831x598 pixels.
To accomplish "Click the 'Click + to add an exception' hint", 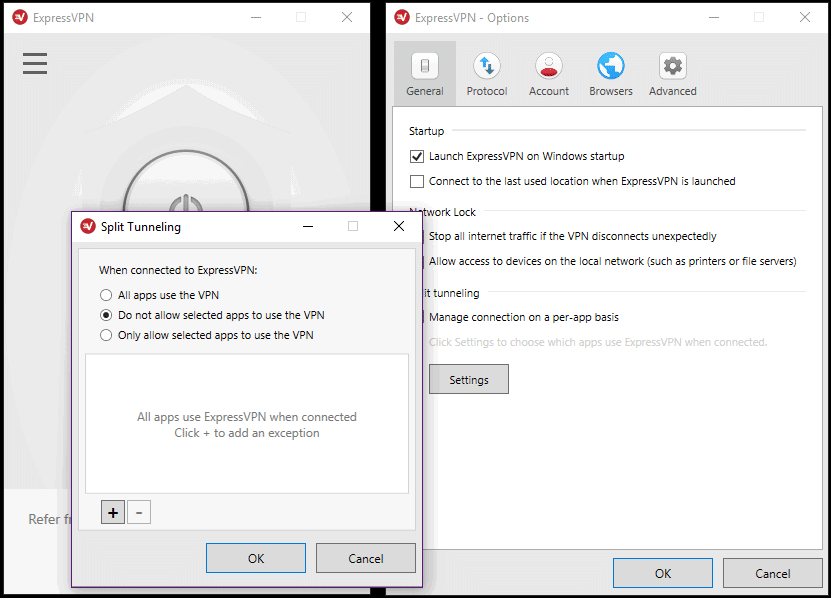I will tap(247, 433).
